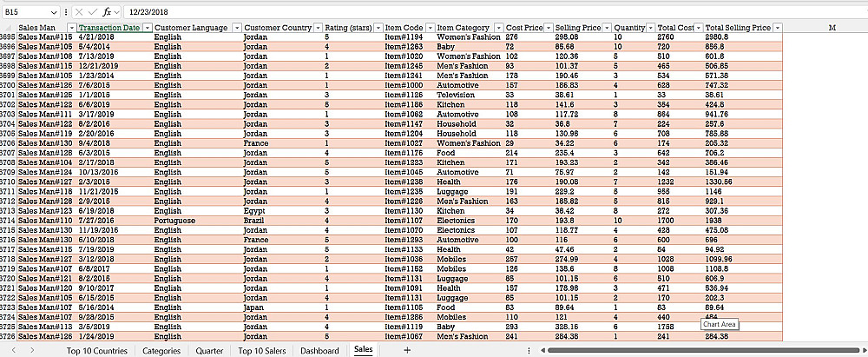Select the Kitchen cell for Item#1130
The width and height of the screenshot is (868, 357).
(x=470, y=211)
